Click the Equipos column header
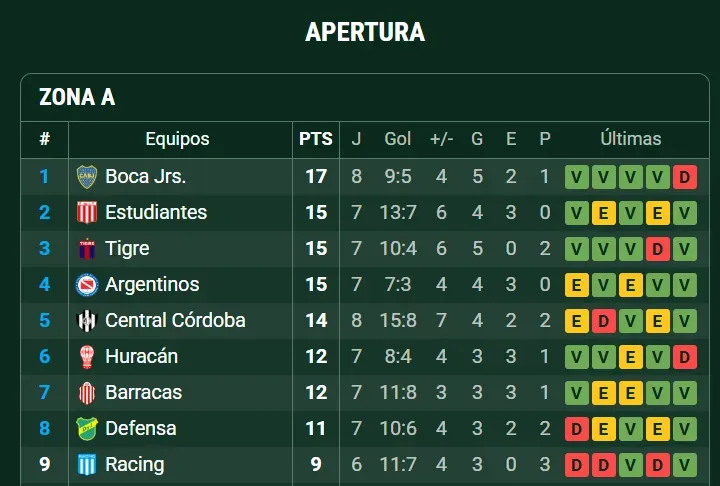The width and height of the screenshot is (720, 486). click(177, 140)
